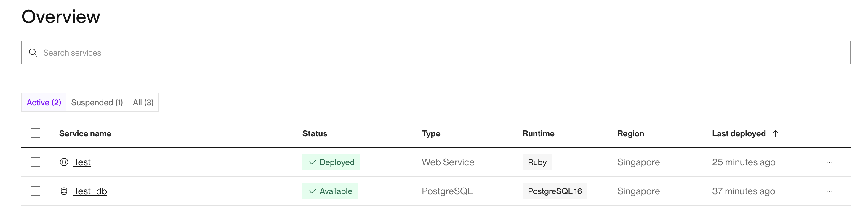Click the magnifying glass search icon
Image resolution: width=868 pixels, height=213 pixels.
(33, 52)
